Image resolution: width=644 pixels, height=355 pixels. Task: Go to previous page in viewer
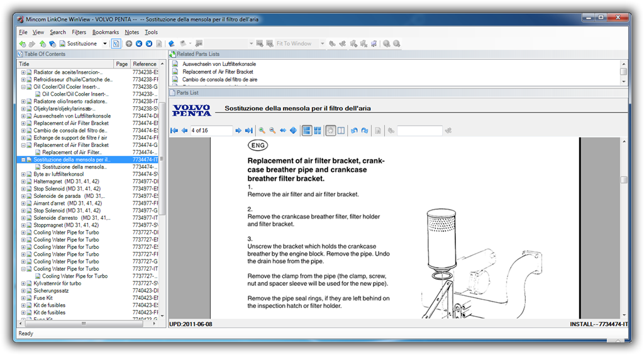point(184,131)
